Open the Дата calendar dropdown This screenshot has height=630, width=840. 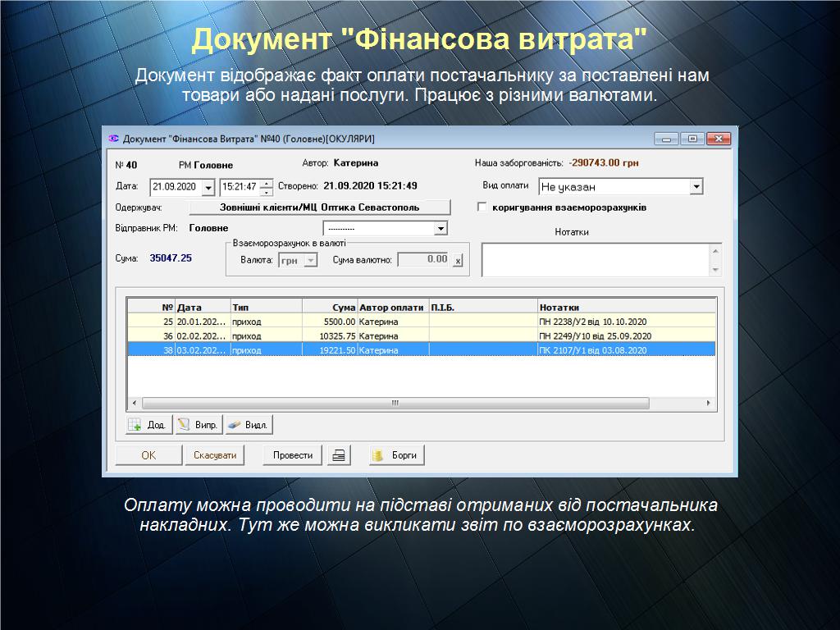click(208, 188)
